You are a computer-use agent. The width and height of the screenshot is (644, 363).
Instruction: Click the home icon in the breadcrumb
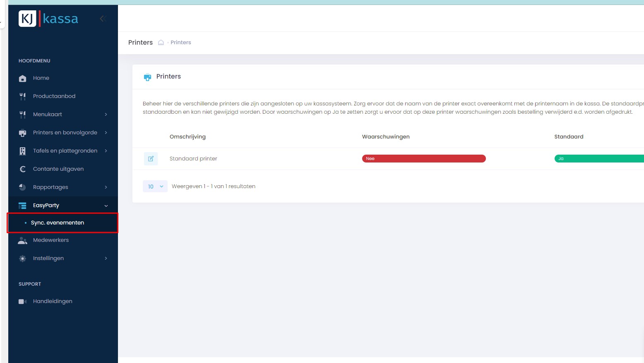click(x=161, y=43)
